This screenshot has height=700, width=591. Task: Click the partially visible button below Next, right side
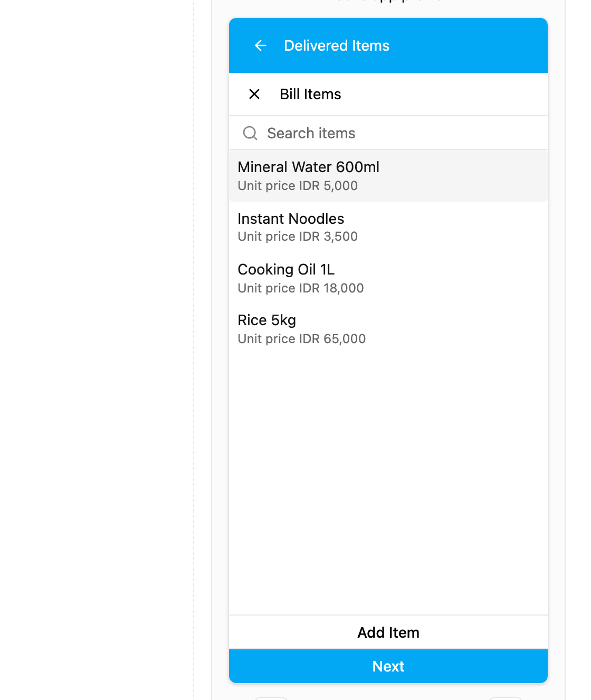[x=506, y=698]
